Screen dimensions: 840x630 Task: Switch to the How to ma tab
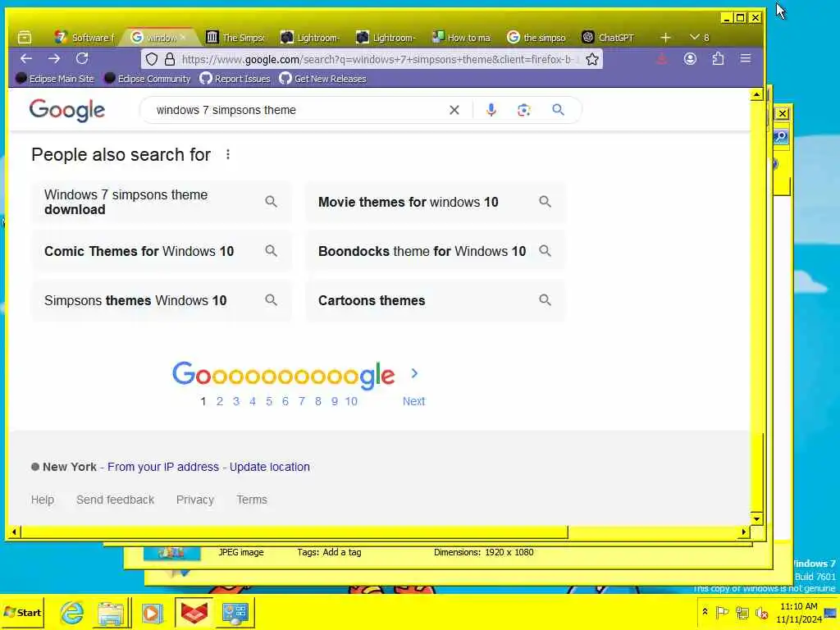pos(462,38)
